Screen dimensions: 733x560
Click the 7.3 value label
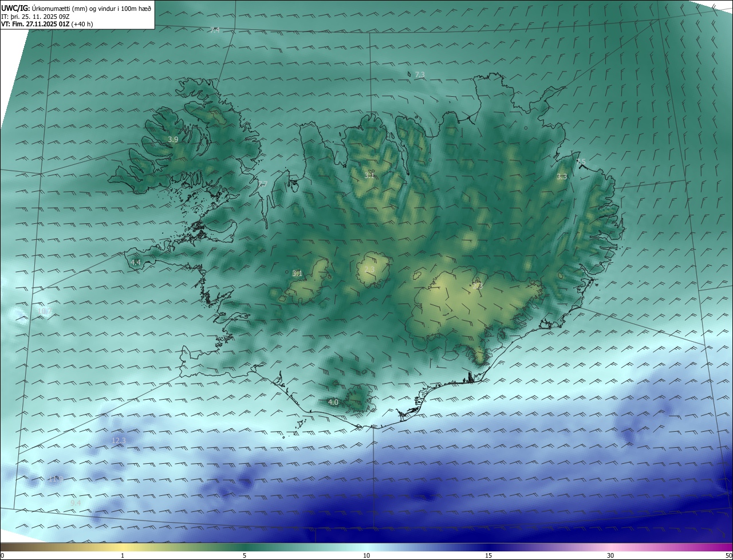420,75
